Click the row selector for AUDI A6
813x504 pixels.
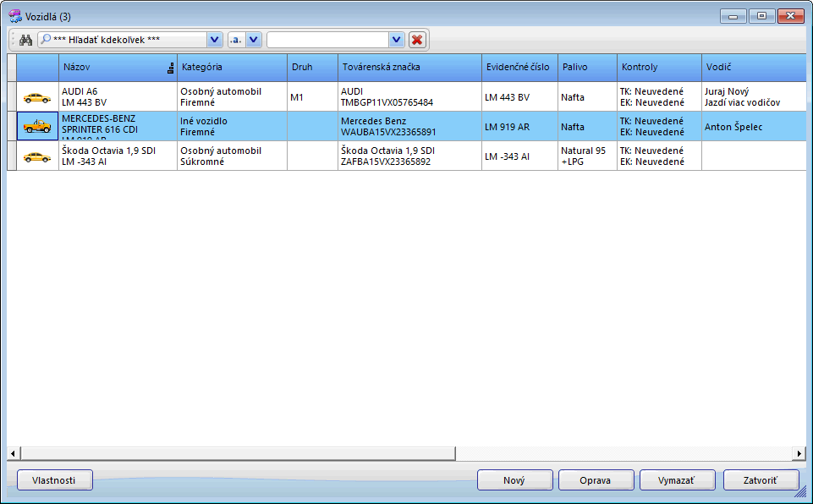tap(12, 97)
